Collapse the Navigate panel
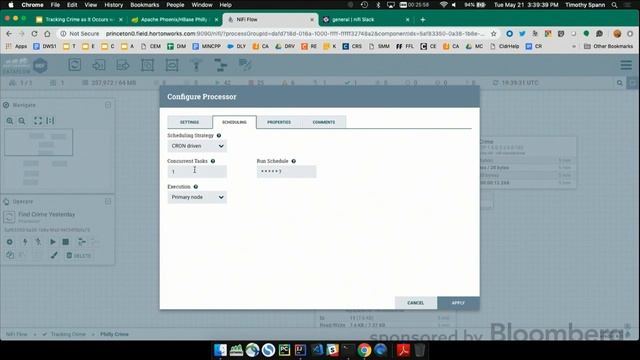The image size is (640, 360). [x=108, y=105]
